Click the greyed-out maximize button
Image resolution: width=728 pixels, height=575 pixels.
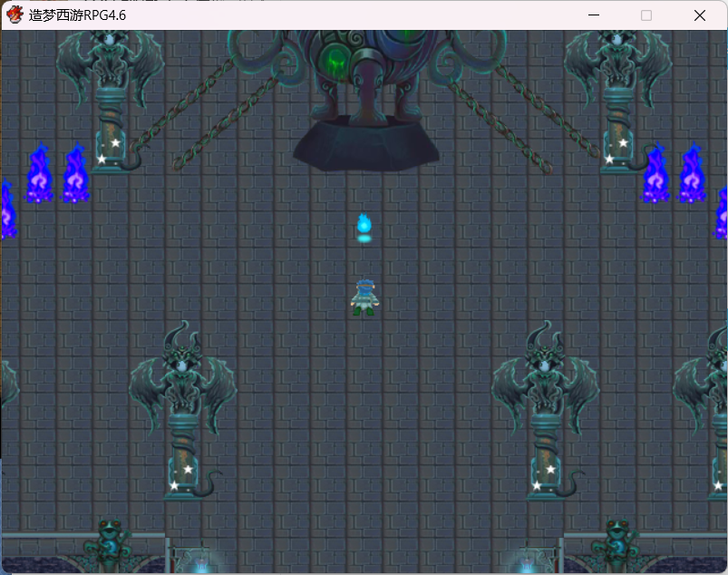click(x=646, y=15)
